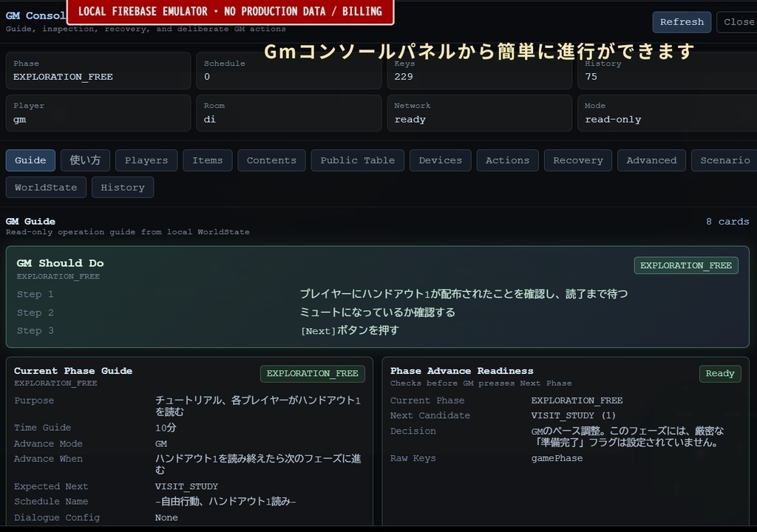Viewport: 757px width, 532px height.
Task: Close the GM Console panel
Action: [737, 22]
